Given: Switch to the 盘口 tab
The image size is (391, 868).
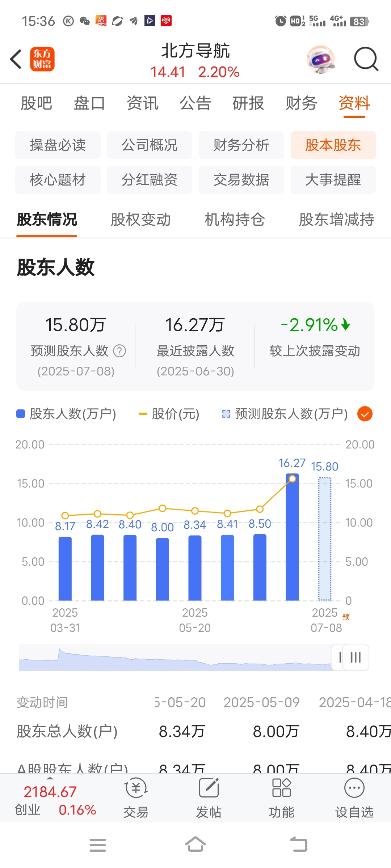Looking at the screenshot, I should pos(89,103).
